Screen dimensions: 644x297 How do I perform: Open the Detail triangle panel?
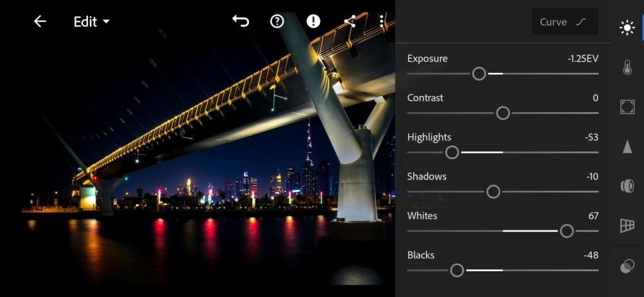point(627,146)
